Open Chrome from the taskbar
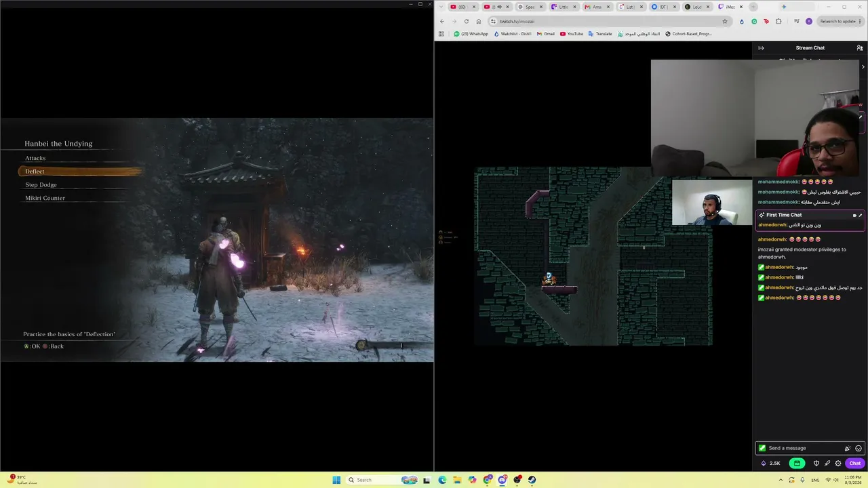The image size is (868, 488). click(487, 480)
